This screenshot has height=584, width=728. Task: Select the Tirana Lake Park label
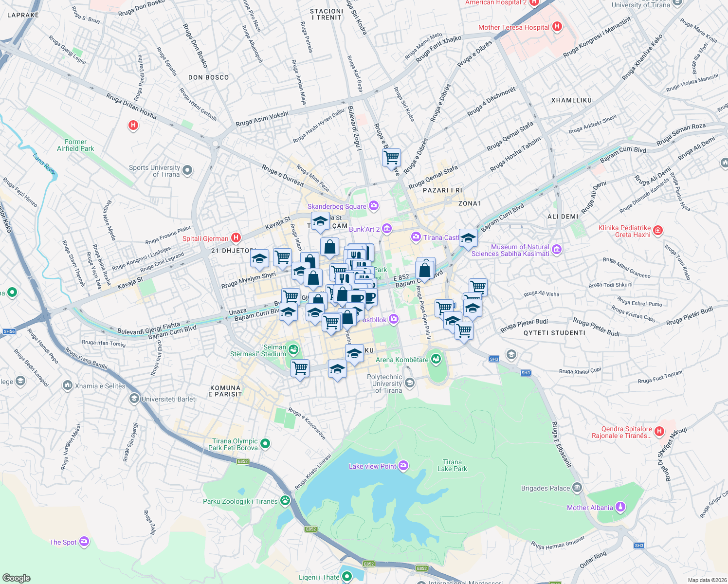click(452, 465)
